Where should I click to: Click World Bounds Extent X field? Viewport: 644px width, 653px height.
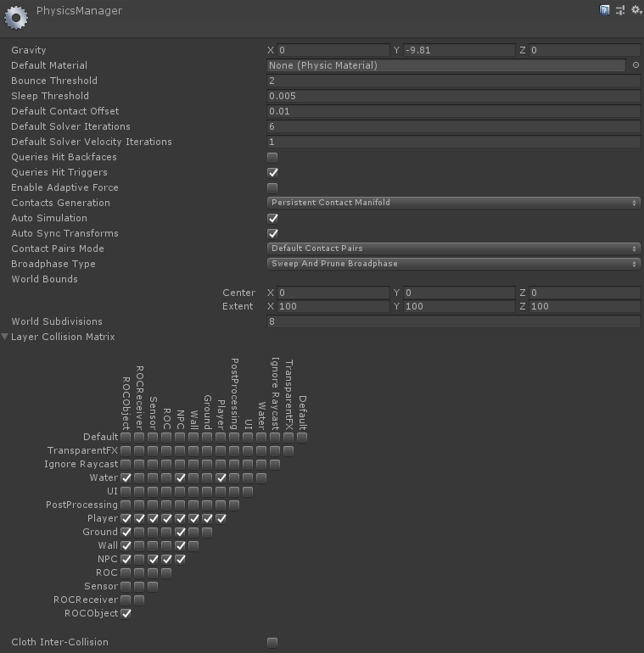pos(333,306)
